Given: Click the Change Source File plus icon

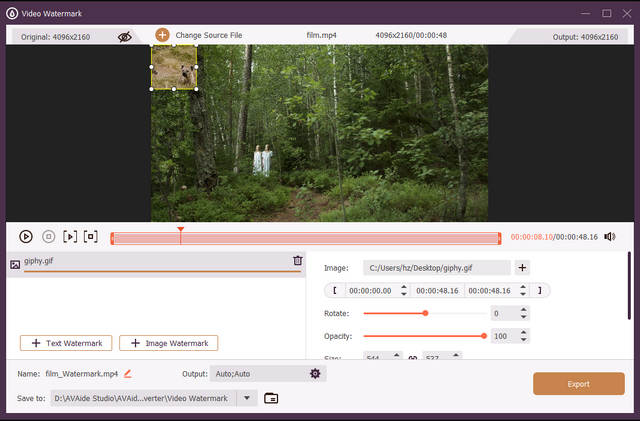Looking at the screenshot, I should pyautogui.click(x=162, y=35).
